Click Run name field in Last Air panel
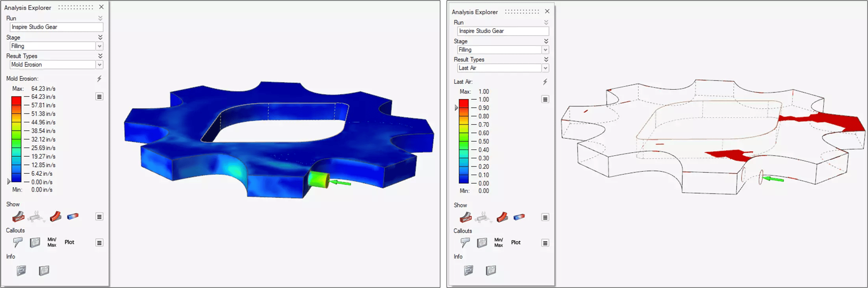This screenshot has width=868, height=288. click(x=503, y=31)
